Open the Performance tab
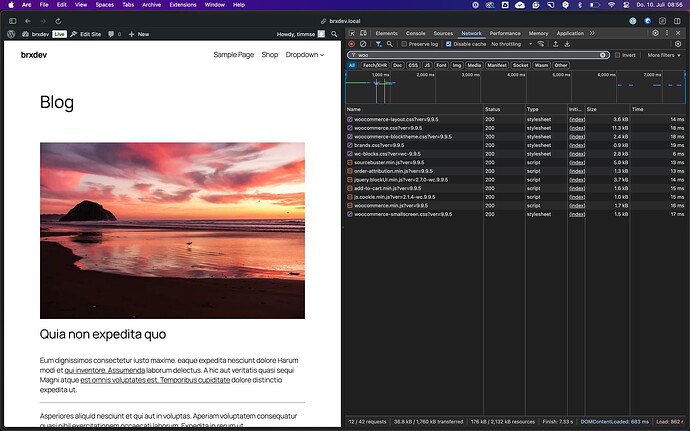The height and width of the screenshot is (431, 690). point(505,33)
